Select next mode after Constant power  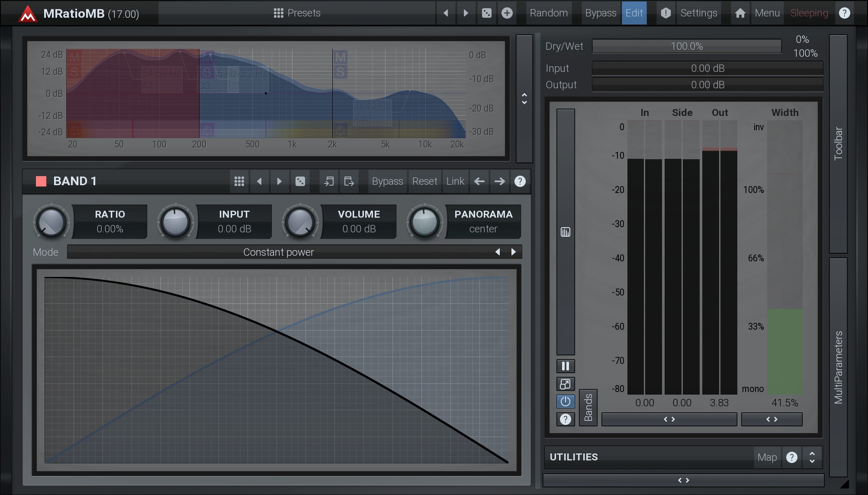[x=514, y=252]
